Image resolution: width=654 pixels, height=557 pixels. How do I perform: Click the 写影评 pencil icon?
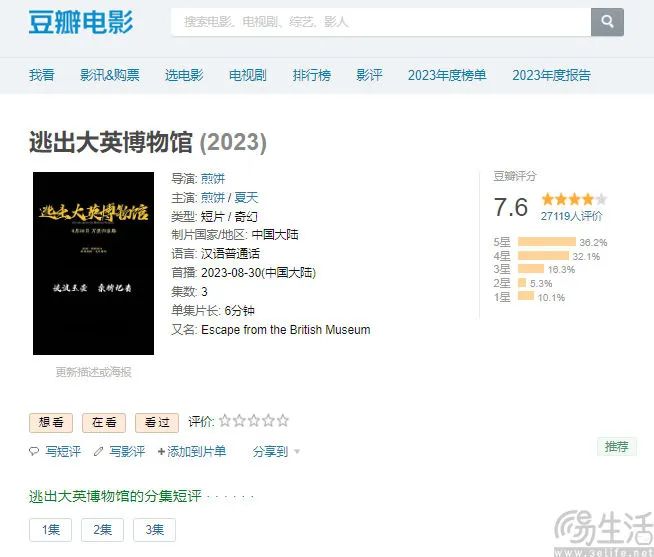98,451
